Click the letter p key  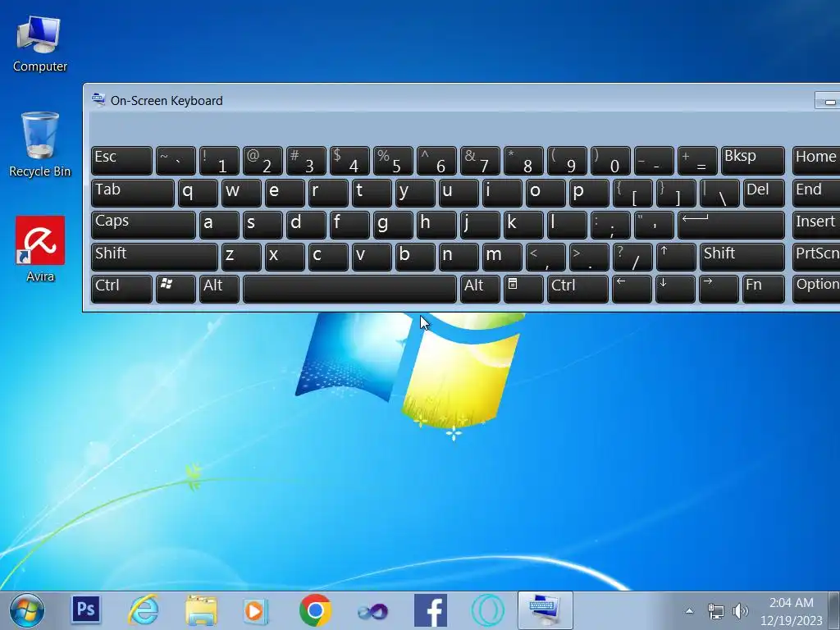[589, 193]
